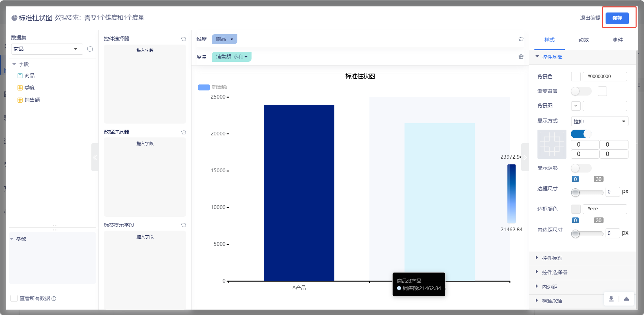Clear the 标签提示字段 panel using its eraser icon
Screen dimensions: 644x315
click(183, 225)
